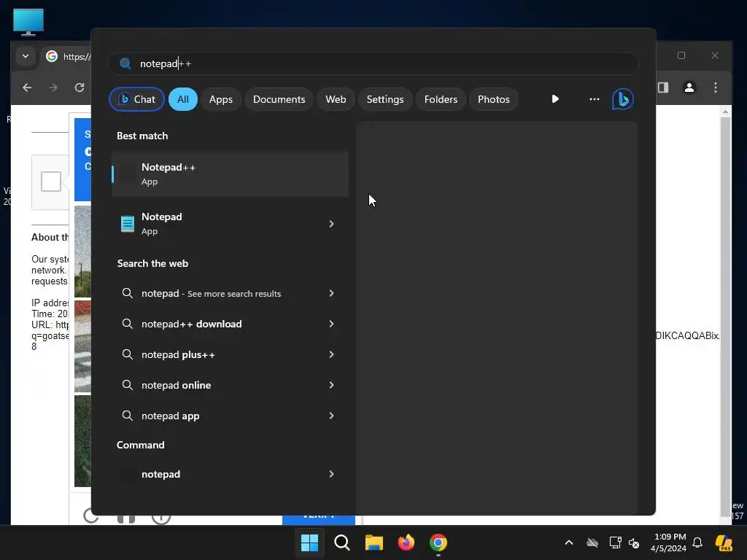The height and width of the screenshot is (560, 747).
Task: Click 'notepad app' web suggestion
Action: click(x=231, y=416)
